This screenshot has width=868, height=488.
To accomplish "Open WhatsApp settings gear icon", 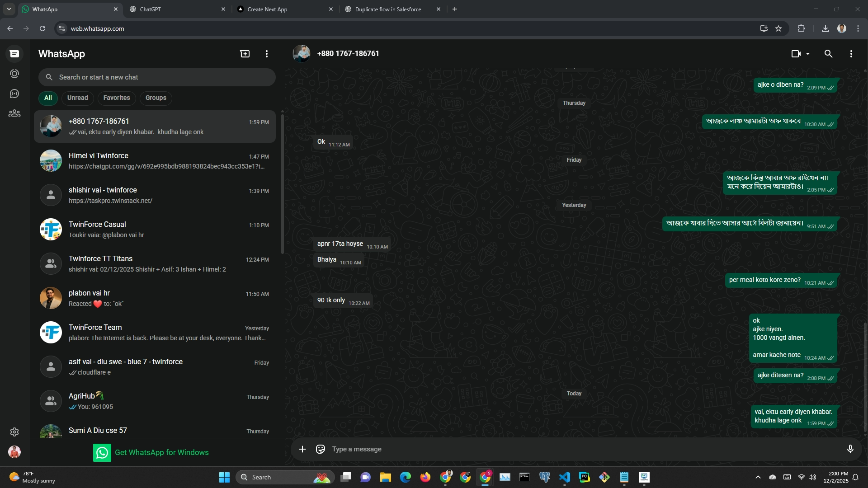I will point(14,432).
